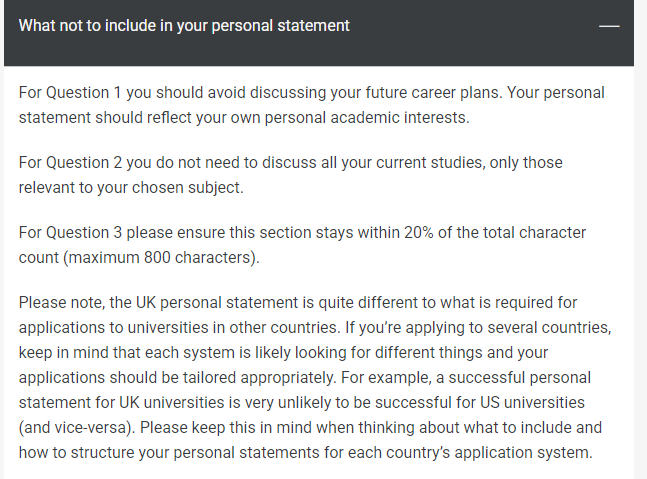
Task: Click the 'keep in mind that each system' line
Action: pyautogui.click(x=283, y=353)
